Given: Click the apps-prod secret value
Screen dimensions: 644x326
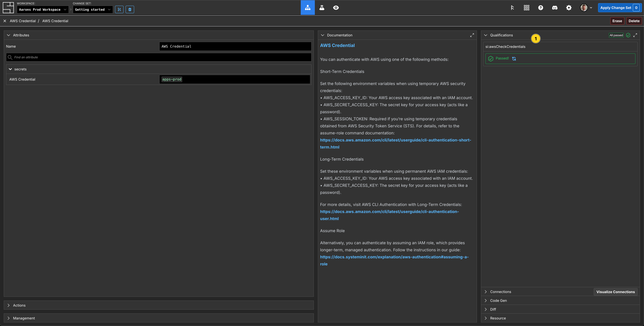Looking at the screenshot, I should [x=172, y=79].
